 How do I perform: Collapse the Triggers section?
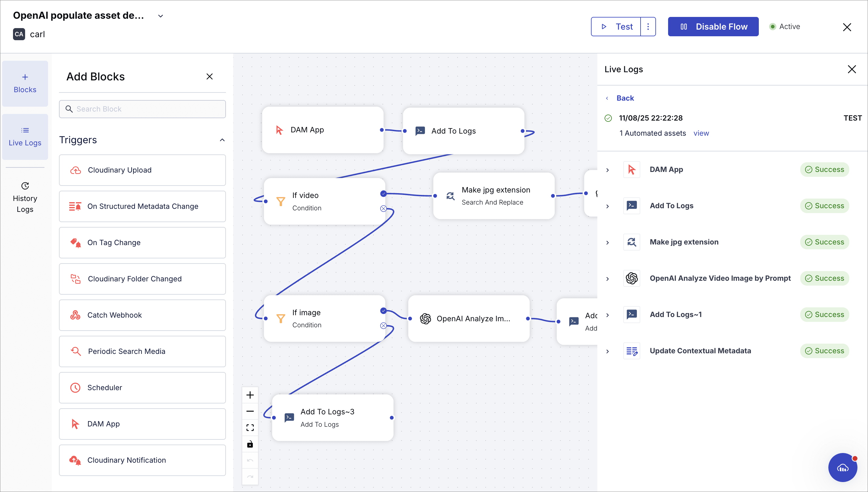[222, 140]
